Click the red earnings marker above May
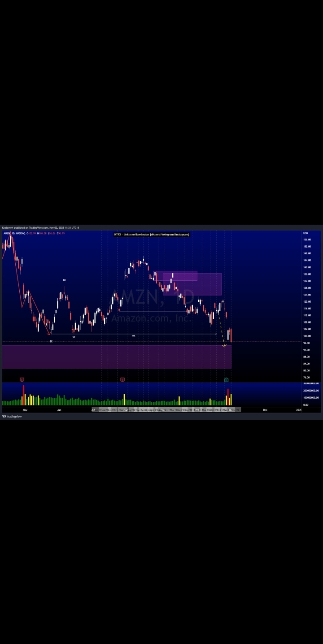Image resolution: width=323 pixels, height=644 pixels. click(22, 380)
